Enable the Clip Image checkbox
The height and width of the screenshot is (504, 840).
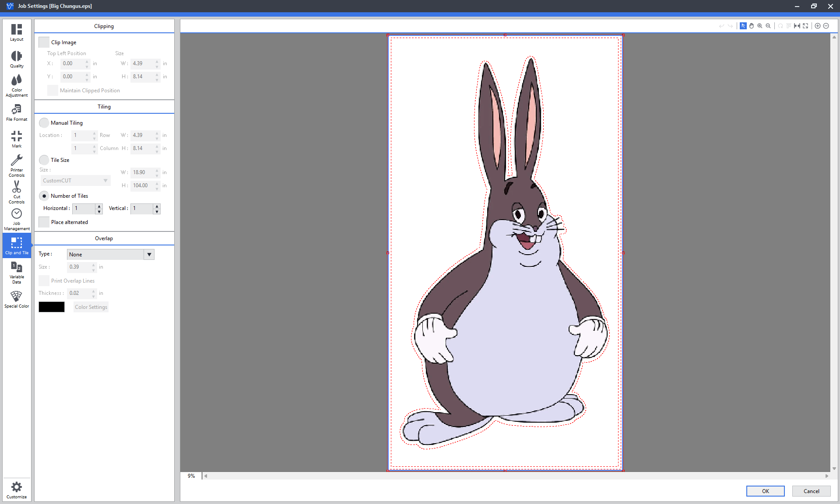(44, 42)
